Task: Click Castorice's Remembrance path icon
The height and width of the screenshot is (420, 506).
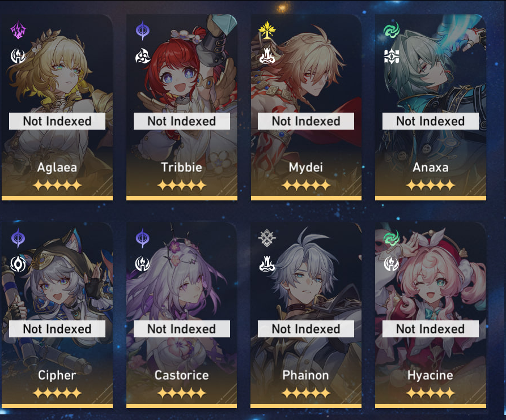Action: (x=143, y=264)
